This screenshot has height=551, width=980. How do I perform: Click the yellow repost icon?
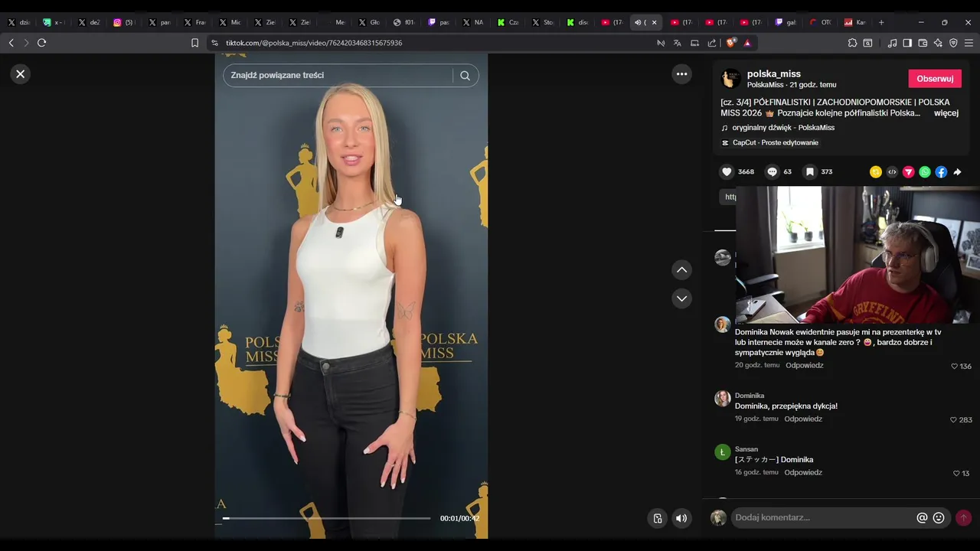876,172
